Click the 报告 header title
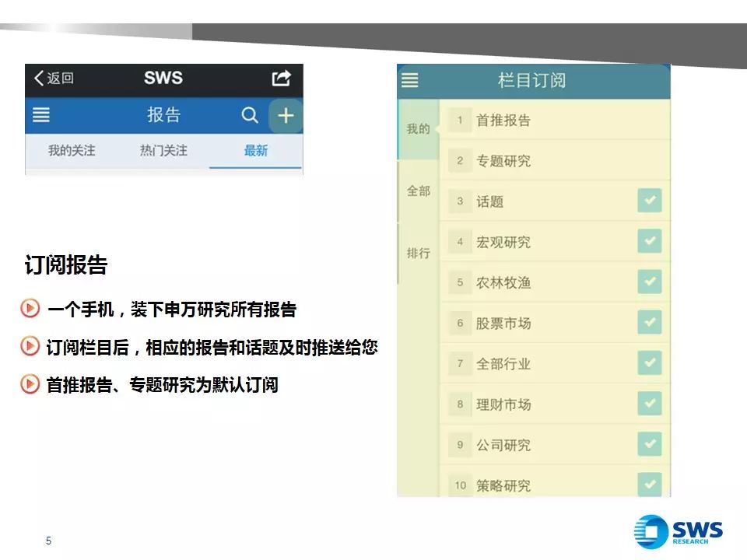 pyautogui.click(x=163, y=115)
